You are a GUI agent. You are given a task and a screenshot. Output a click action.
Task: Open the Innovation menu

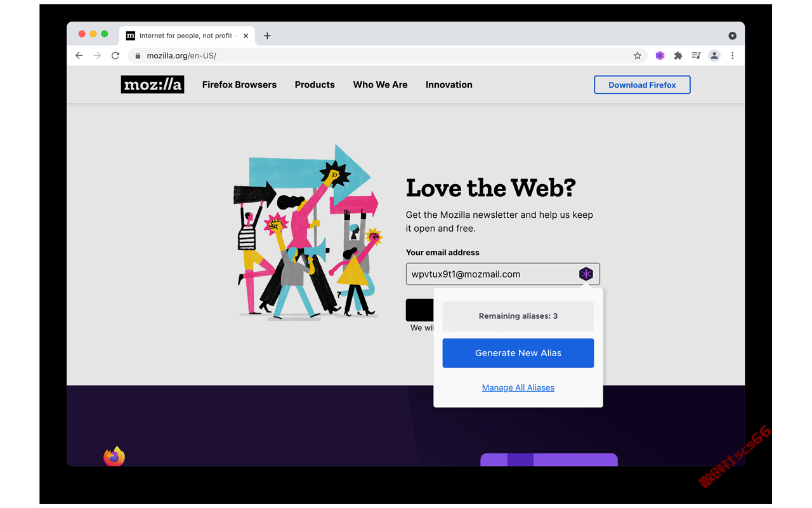(449, 84)
